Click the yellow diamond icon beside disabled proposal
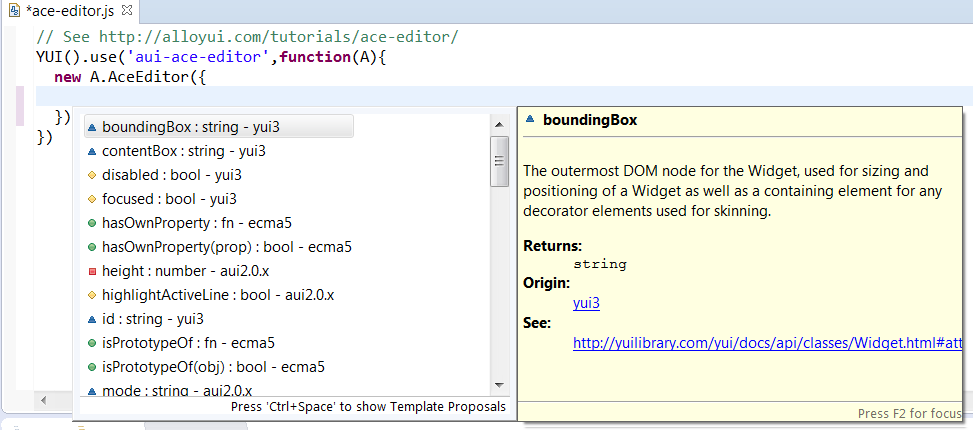Screen dimensions: 973x430 92,175
